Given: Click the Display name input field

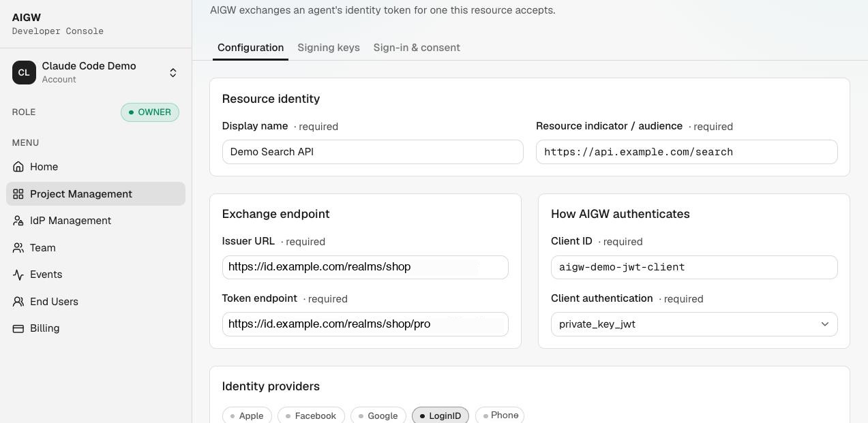Looking at the screenshot, I should [x=372, y=152].
